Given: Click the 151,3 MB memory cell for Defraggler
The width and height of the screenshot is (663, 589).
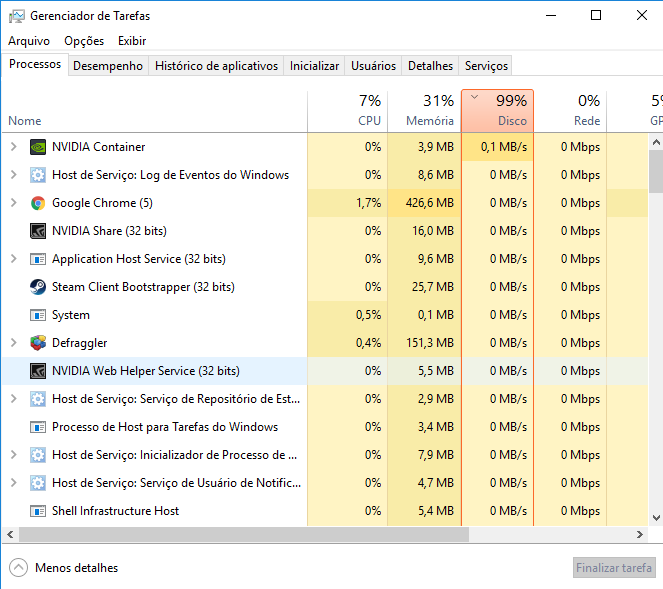Looking at the screenshot, I should 424,343.
